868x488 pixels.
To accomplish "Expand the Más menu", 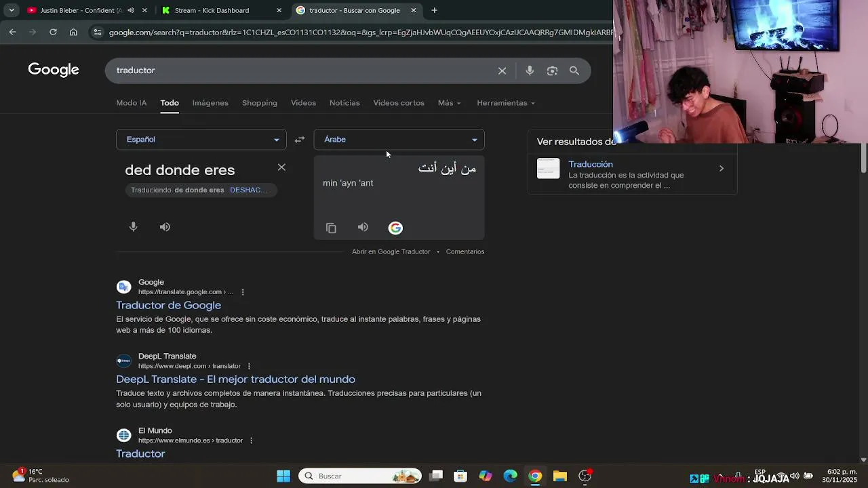I will [x=449, y=103].
